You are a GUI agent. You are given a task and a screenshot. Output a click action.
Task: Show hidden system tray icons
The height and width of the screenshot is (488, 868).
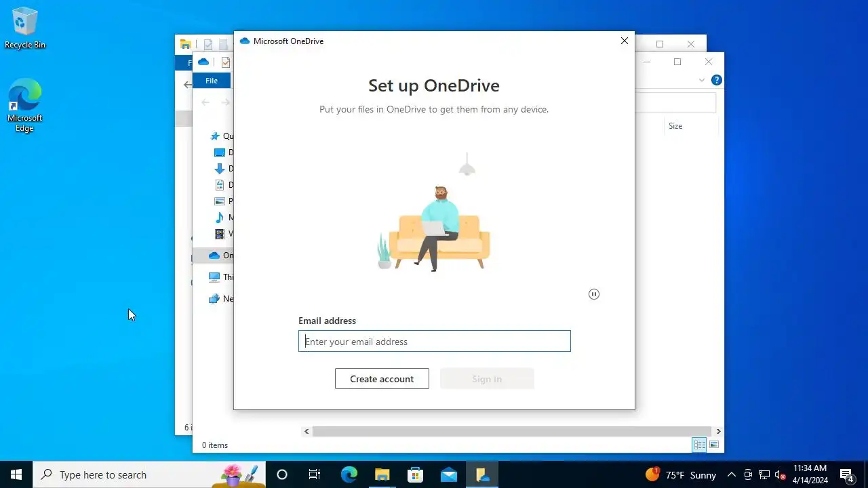[x=732, y=474]
